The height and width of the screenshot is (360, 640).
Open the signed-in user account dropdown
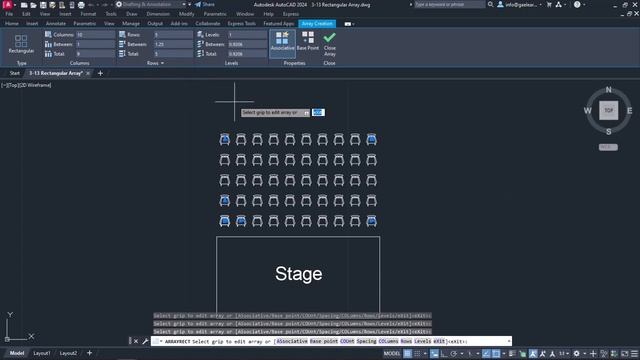point(519,4)
